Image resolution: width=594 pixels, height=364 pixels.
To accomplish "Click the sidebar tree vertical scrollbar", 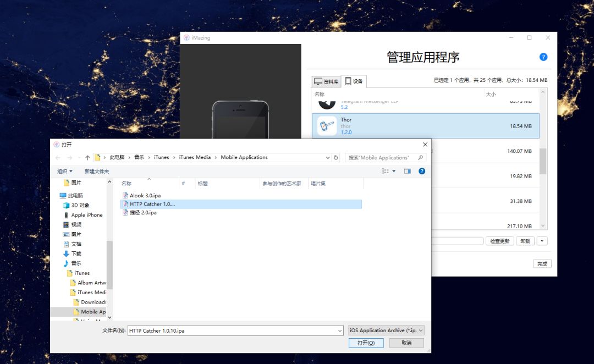I will click(x=109, y=265).
